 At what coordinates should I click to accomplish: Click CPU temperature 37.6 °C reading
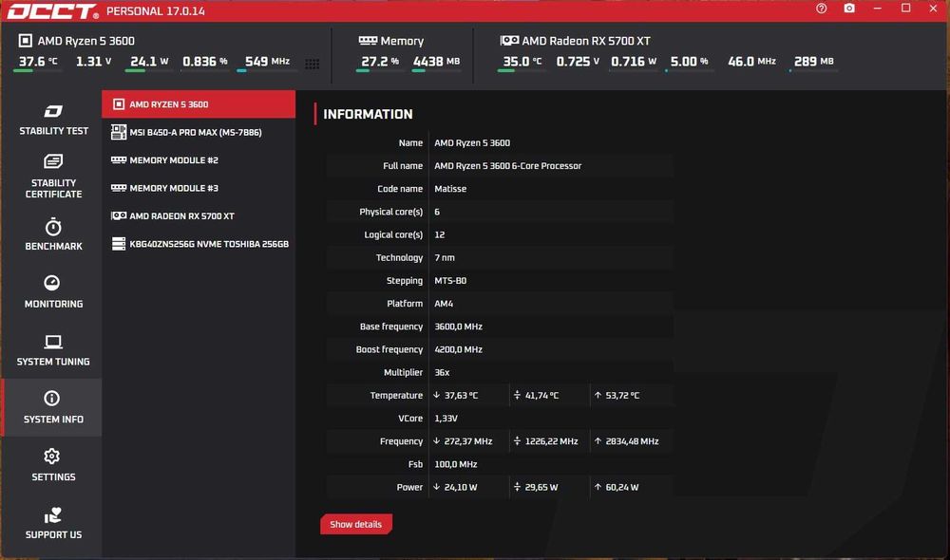tap(38, 61)
